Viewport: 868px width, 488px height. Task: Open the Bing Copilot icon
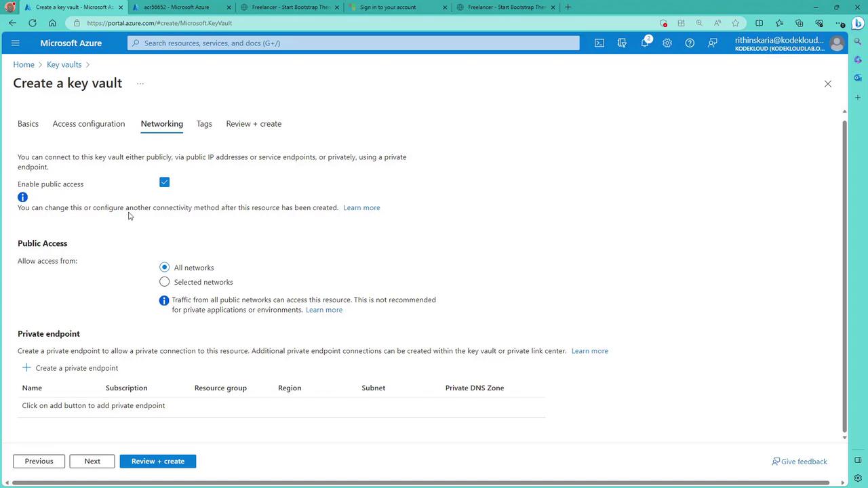[858, 23]
